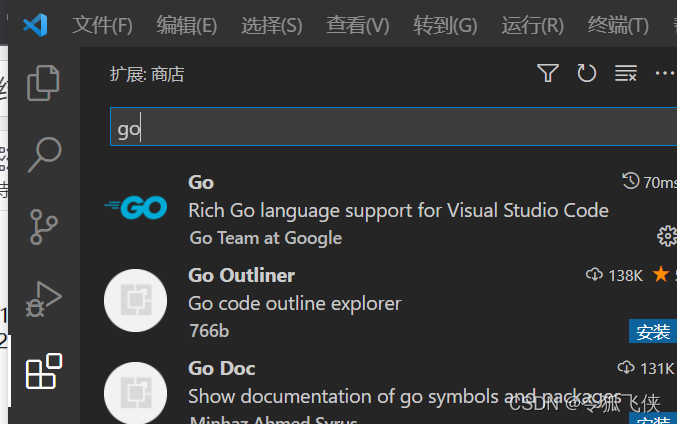The height and width of the screenshot is (424, 677).
Task: Open the Extensions view in activity bar
Action: (x=44, y=371)
